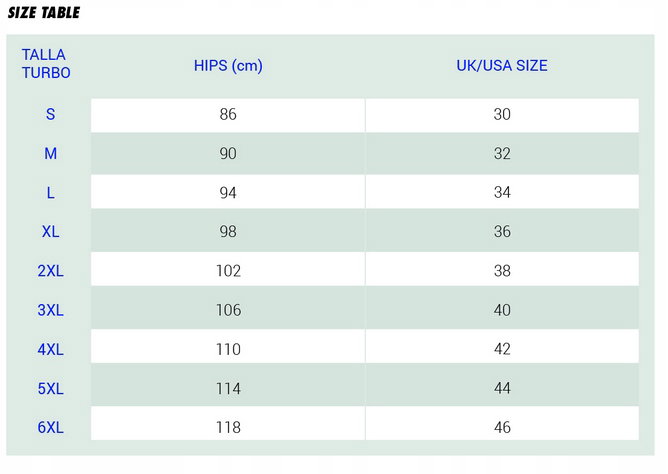Click the L size row label
Viewport: 668px width, 474px height.
(x=50, y=192)
